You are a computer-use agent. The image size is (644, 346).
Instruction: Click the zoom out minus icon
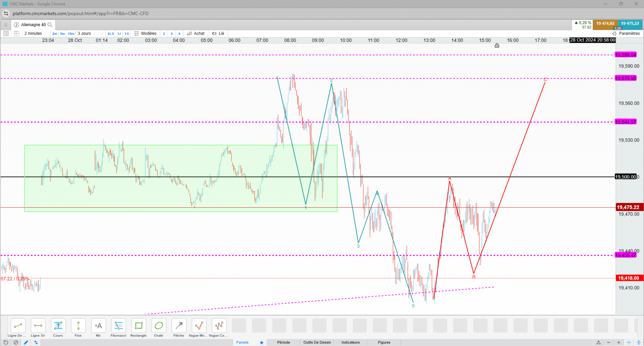[x=609, y=342]
